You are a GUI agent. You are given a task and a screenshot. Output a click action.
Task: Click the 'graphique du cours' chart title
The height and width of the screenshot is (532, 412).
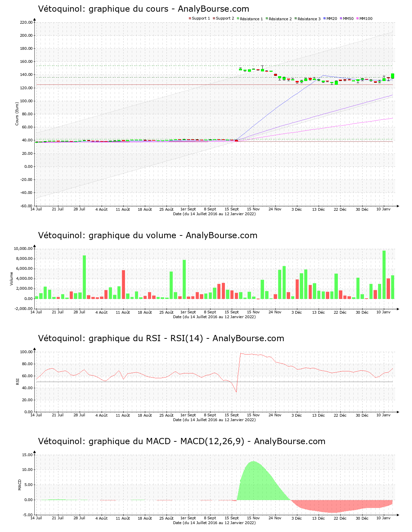pyautogui.click(x=144, y=9)
